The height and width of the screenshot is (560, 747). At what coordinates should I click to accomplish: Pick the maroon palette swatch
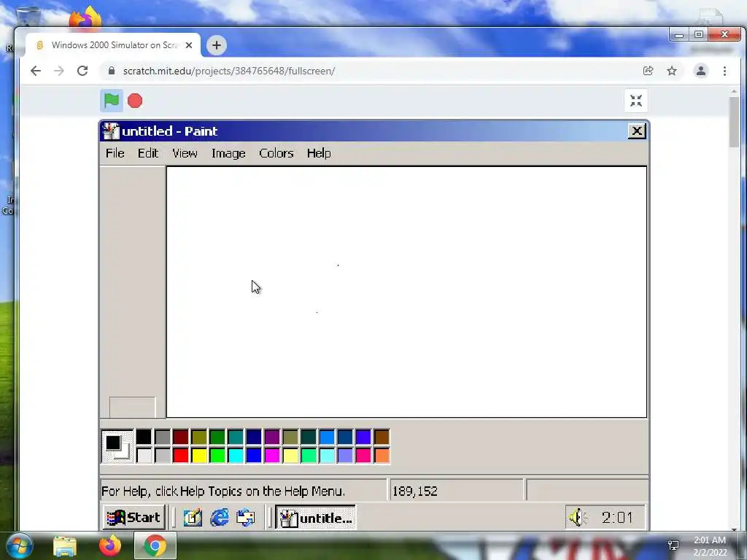pos(181,437)
